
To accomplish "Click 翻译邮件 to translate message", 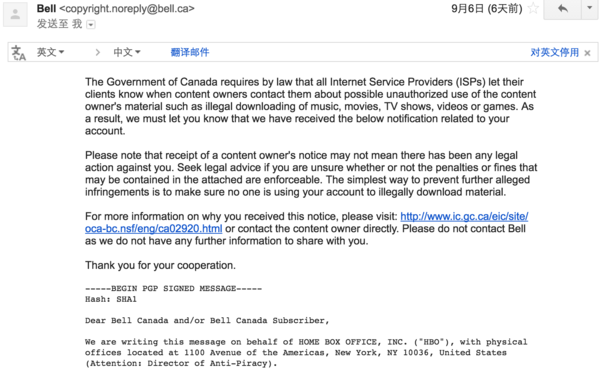I will click(x=190, y=52).
